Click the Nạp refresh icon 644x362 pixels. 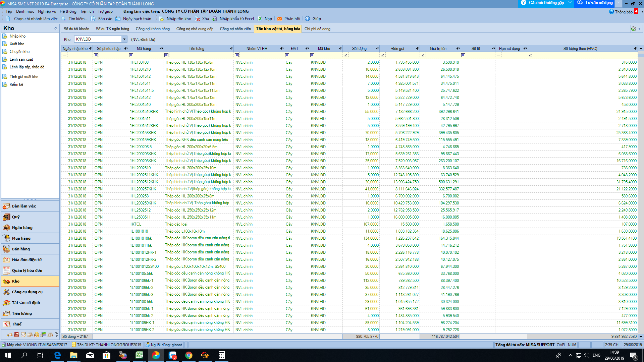260,19
